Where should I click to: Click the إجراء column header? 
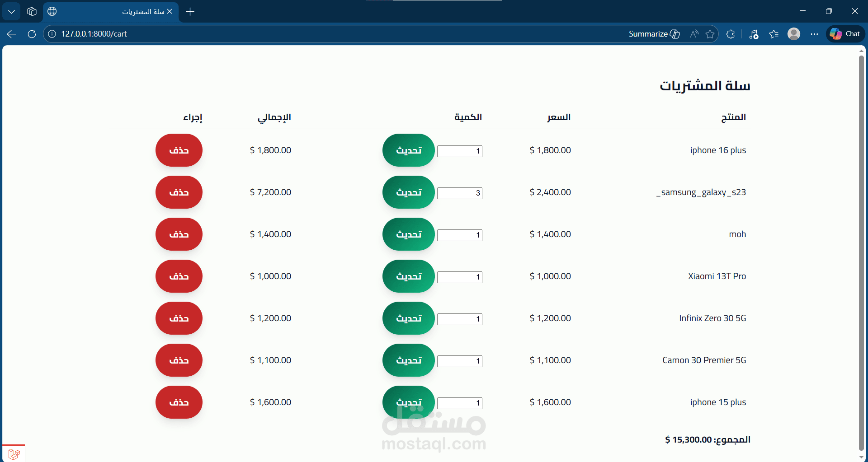click(193, 118)
